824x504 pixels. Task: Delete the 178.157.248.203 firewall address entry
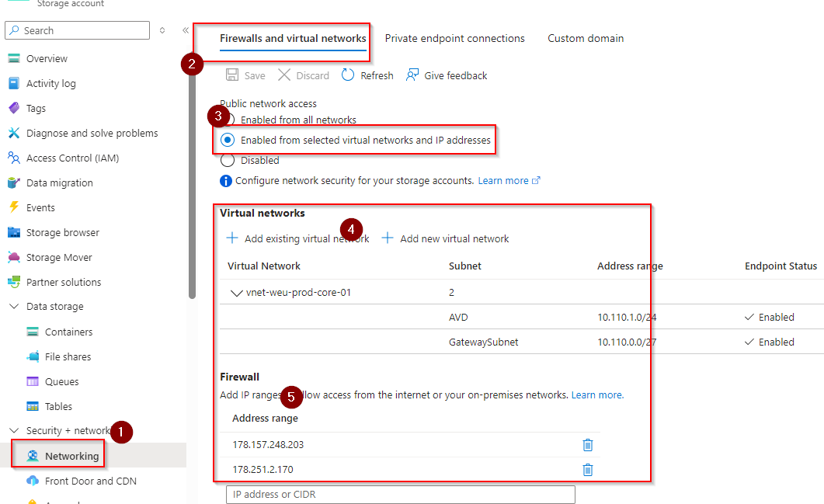pos(588,445)
